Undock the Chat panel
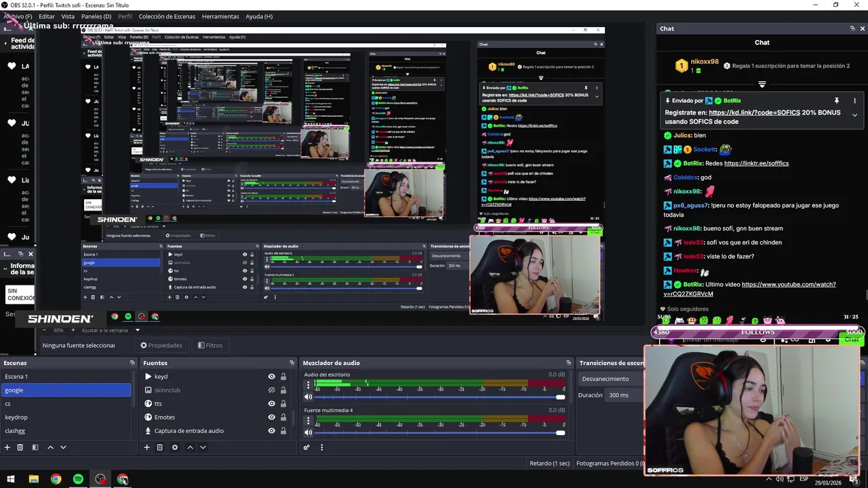Viewport: 868px width, 488px height. click(852, 28)
